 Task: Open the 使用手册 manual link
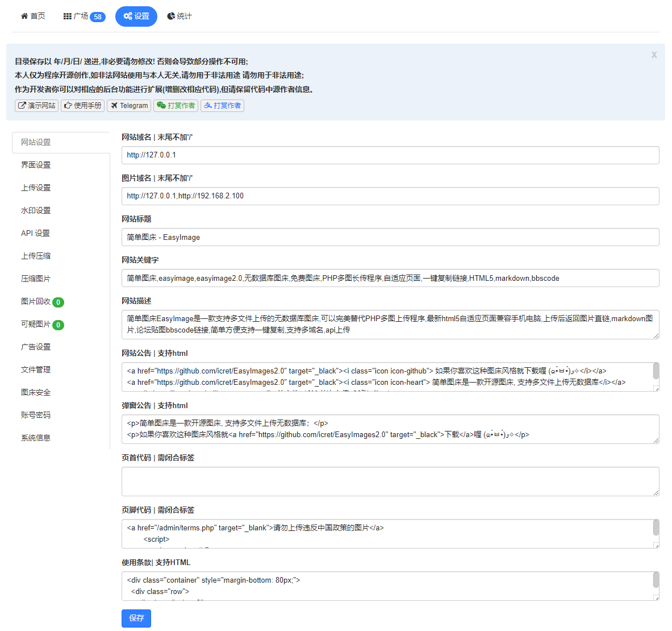[83, 106]
